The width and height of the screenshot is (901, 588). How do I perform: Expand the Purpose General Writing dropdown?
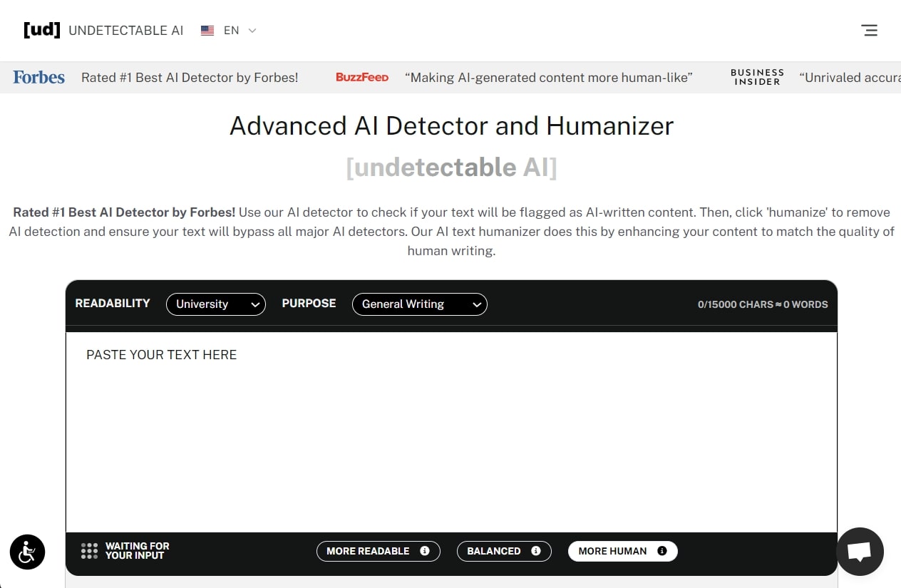click(x=419, y=304)
